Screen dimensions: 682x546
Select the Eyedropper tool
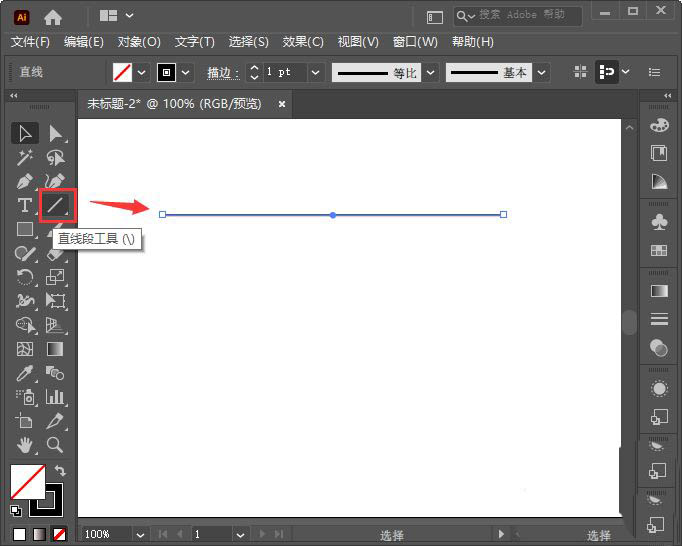(x=25, y=373)
